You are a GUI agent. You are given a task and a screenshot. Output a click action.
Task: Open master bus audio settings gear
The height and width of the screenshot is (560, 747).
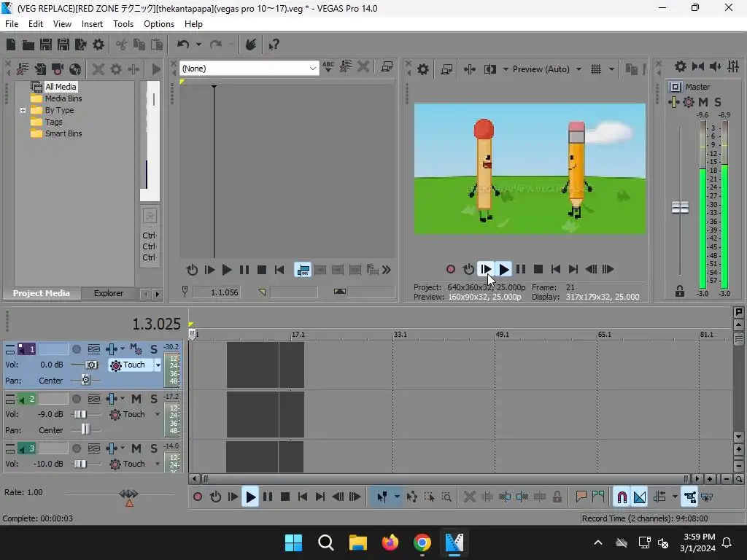[681, 66]
